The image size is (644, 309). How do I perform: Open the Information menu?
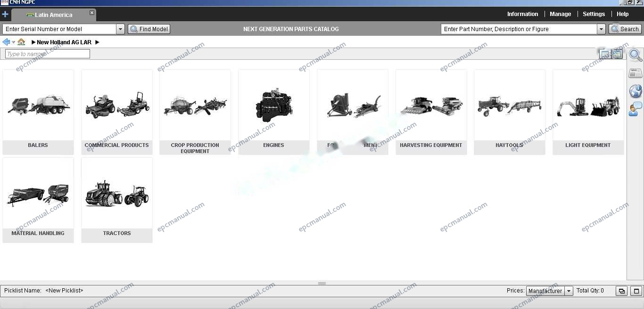tap(522, 14)
